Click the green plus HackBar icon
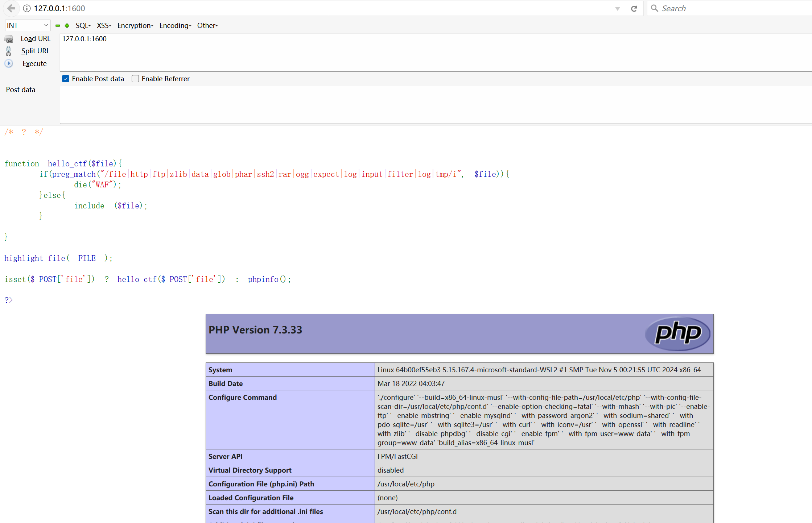This screenshot has width=812, height=523. [67, 26]
